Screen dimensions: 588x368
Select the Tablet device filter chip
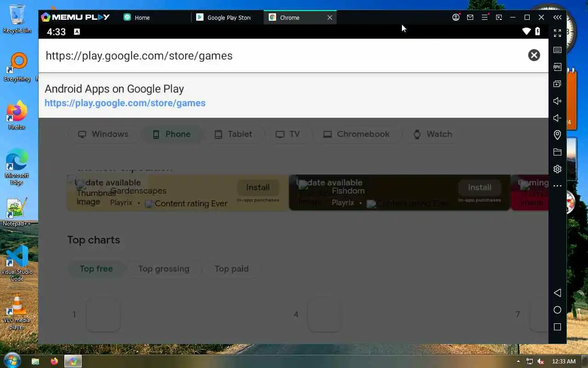click(x=234, y=134)
